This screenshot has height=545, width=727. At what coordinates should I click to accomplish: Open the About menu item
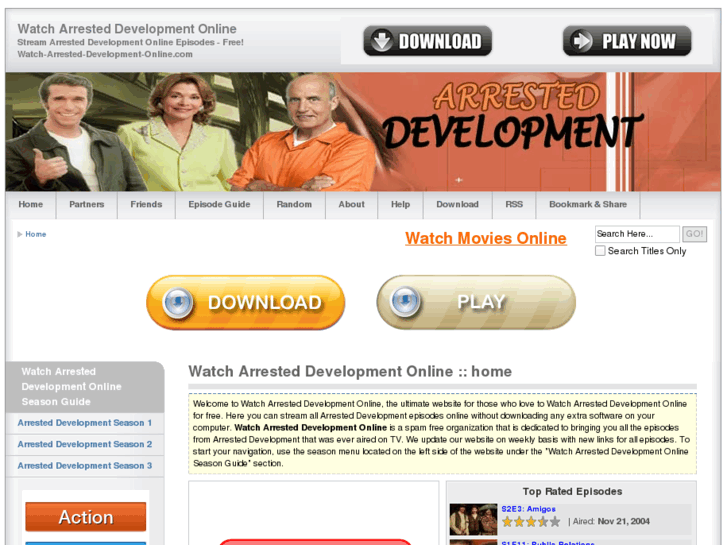click(351, 205)
